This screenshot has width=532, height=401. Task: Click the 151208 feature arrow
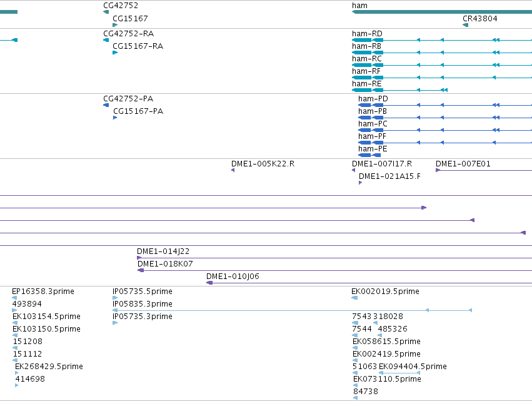[15, 348]
